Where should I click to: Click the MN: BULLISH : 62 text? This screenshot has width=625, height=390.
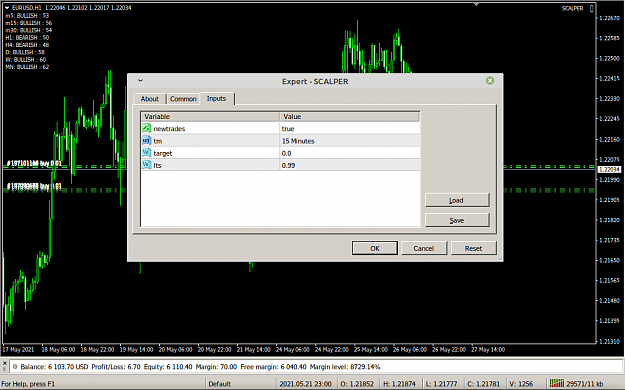click(x=27, y=67)
